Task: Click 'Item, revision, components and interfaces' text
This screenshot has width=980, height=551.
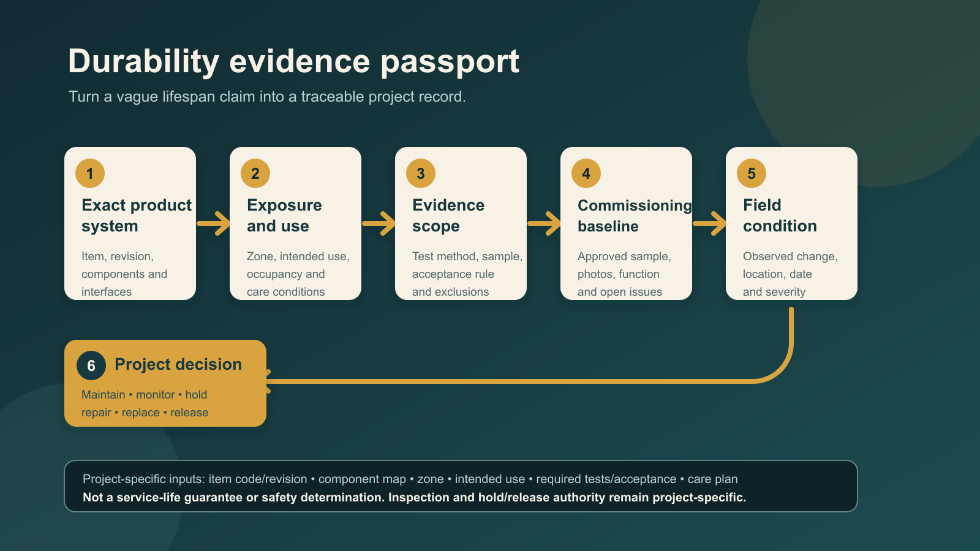Action: [x=124, y=274]
